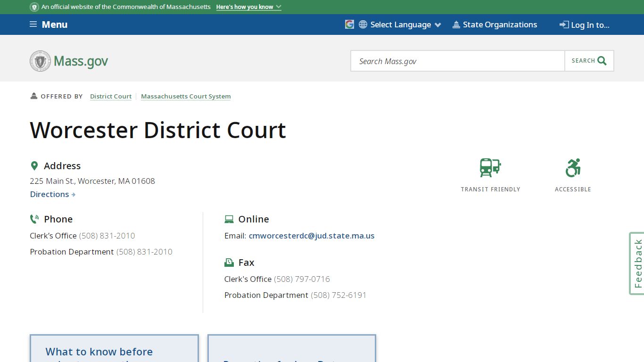The image size is (644, 362).
Task: Open the hamburger Menu icon
Action: (33, 24)
